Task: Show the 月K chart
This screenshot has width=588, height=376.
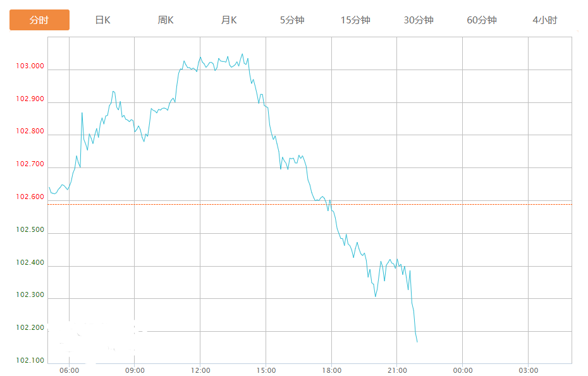Action: click(x=229, y=20)
